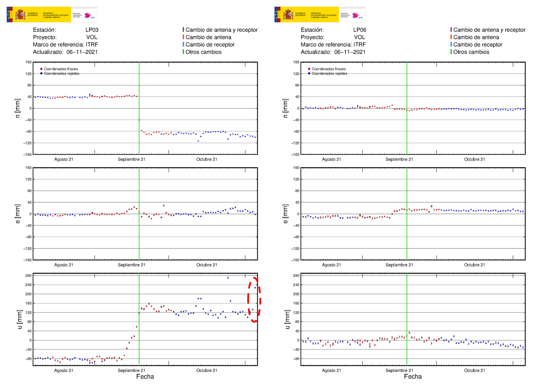
Task: Click the red dashed ellipse annotation
Action: click(254, 300)
